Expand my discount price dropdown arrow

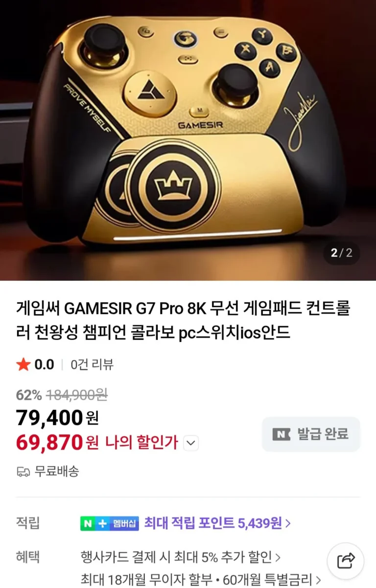coord(191,443)
